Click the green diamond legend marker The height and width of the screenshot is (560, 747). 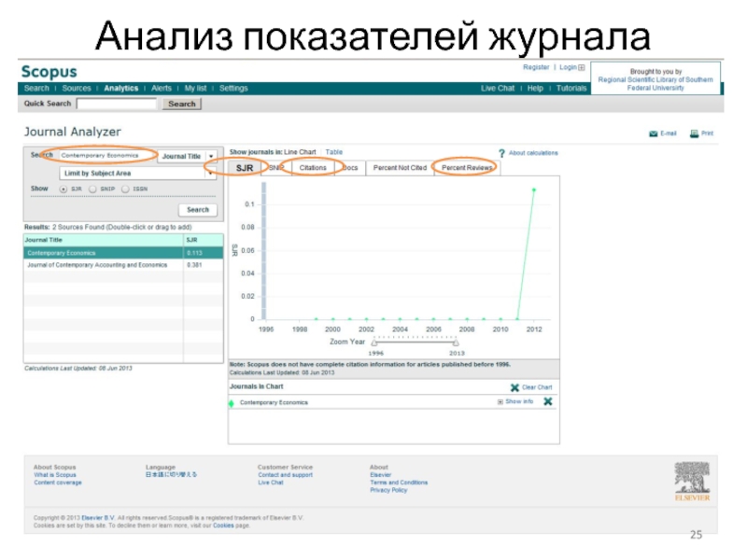(232, 403)
